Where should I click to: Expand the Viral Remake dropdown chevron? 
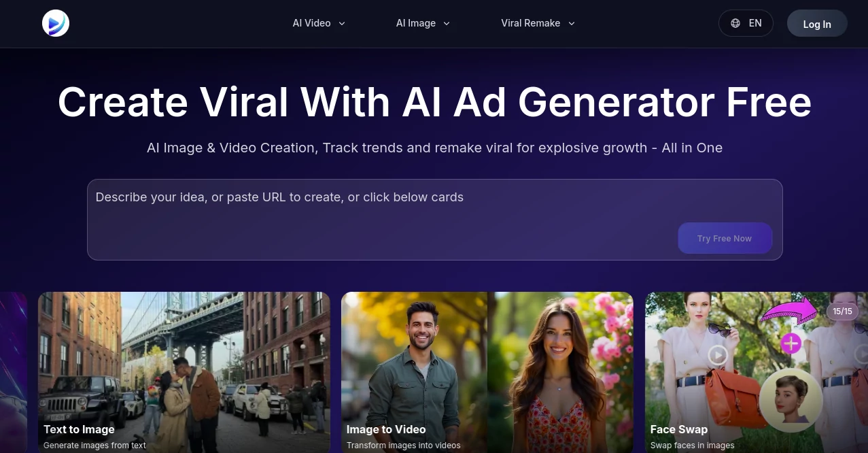click(x=571, y=23)
